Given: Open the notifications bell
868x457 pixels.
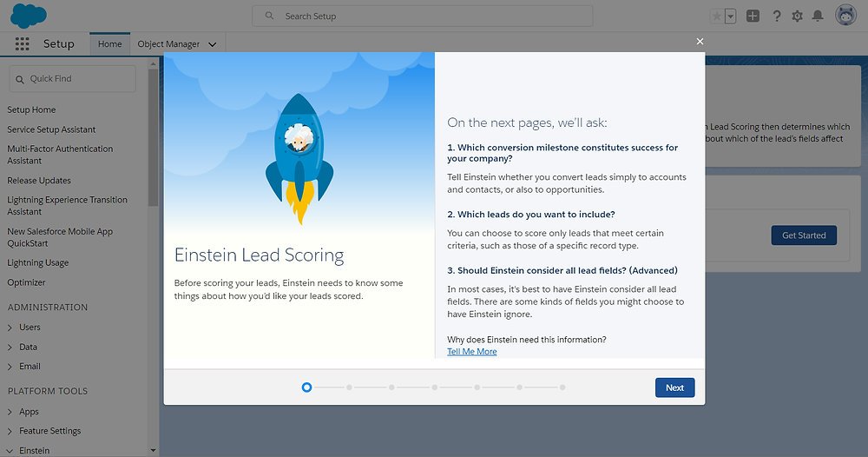Looking at the screenshot, I should (818, 16).
